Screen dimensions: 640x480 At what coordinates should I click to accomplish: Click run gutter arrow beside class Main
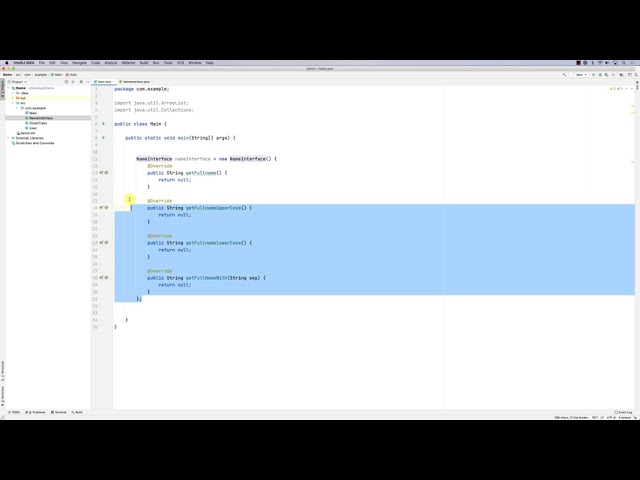tap(103, 124)
